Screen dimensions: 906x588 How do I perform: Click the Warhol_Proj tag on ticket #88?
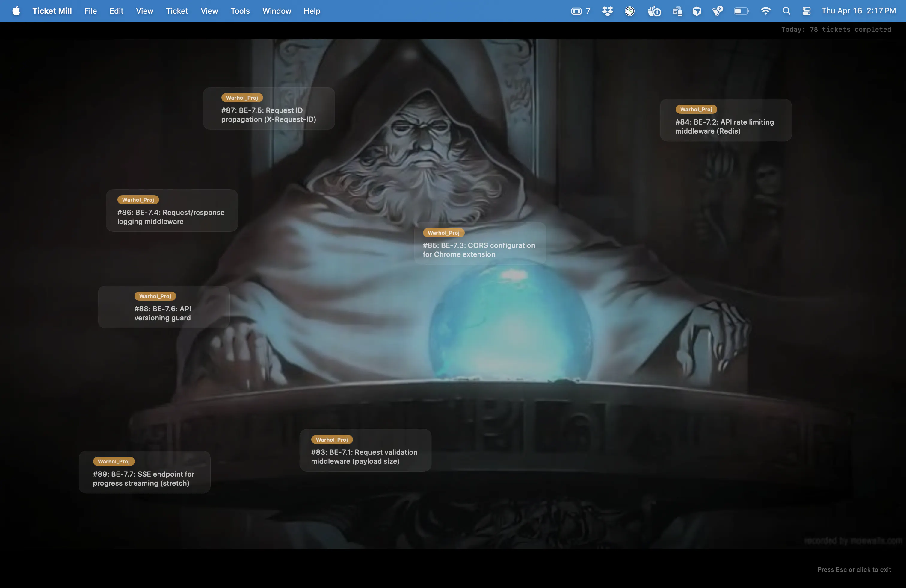click(155, 296)
